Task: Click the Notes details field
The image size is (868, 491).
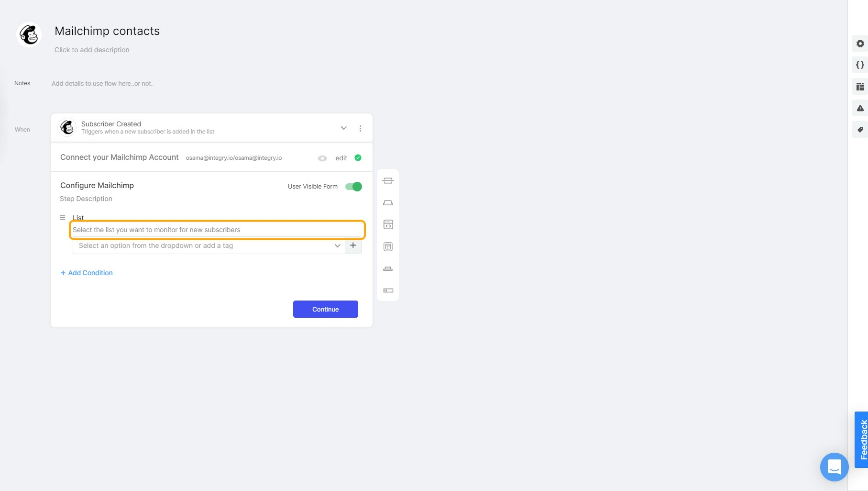Action: pyautogui.click(x=102, y=83)
